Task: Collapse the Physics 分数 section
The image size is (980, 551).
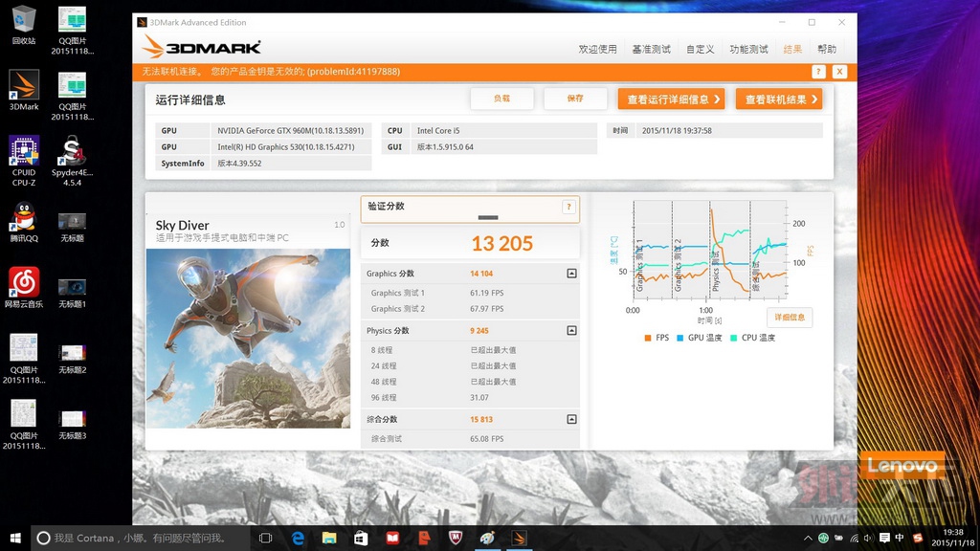Action: [571, 330]
